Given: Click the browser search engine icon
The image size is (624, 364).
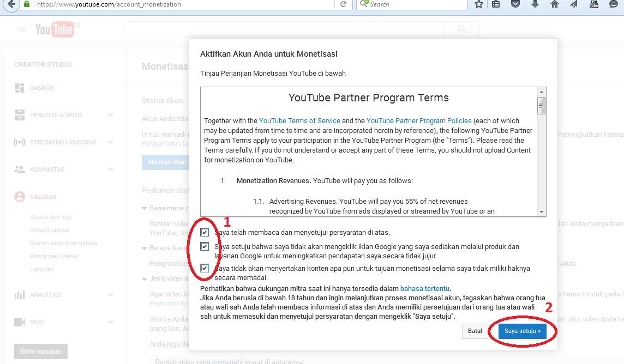Looking at the screenshot, I should point(364,4).
